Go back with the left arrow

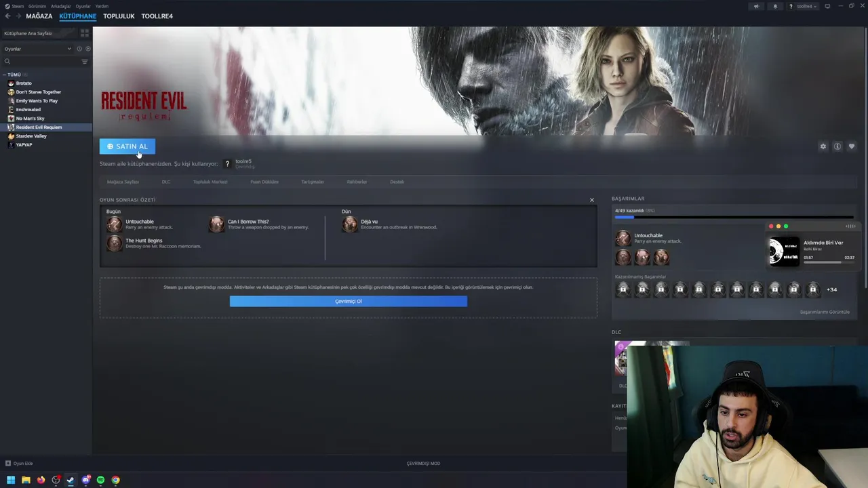coord(8,16)
